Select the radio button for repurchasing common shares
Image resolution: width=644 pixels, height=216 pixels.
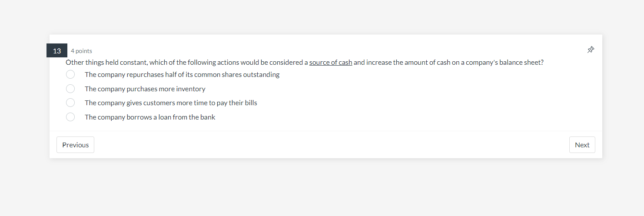tap(70, 75)
